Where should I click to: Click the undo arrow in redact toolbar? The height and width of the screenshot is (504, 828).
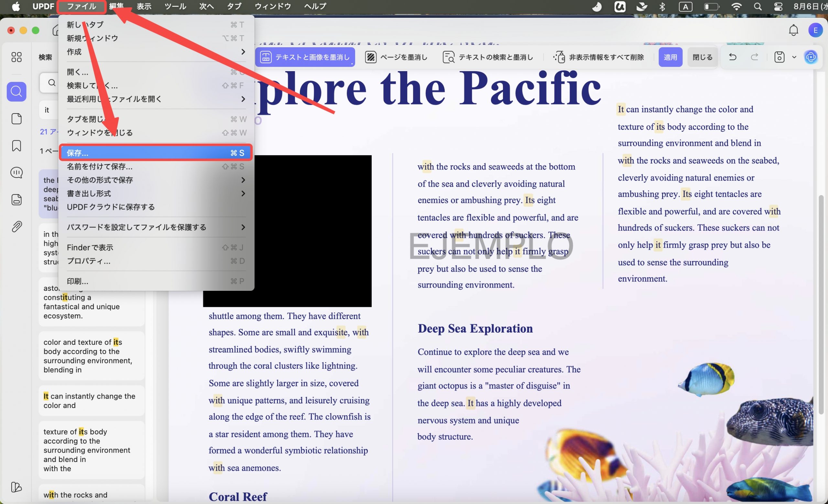point(733,57)
